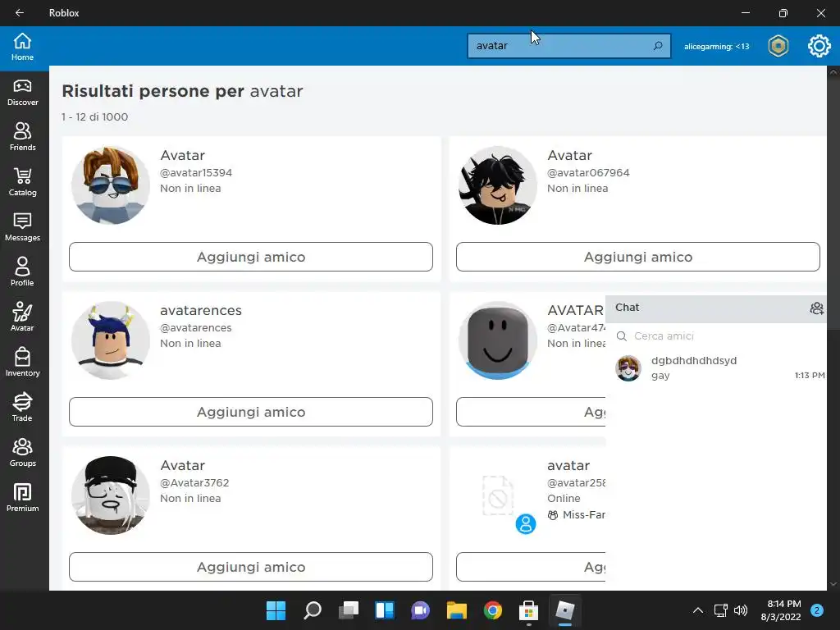The height and width of the screenshot is (630, 840).
Task: Click the Robux hexagon icon
Action: (778, 46)
